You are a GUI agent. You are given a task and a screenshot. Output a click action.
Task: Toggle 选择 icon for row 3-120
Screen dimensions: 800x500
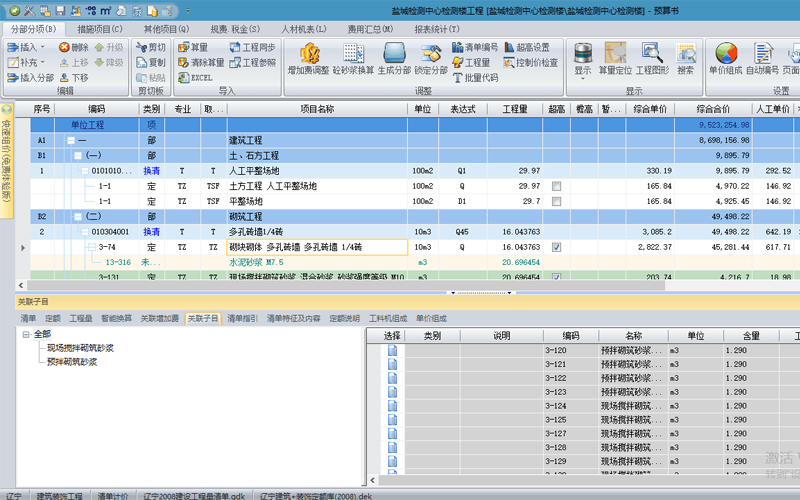(x=392, y=351)
